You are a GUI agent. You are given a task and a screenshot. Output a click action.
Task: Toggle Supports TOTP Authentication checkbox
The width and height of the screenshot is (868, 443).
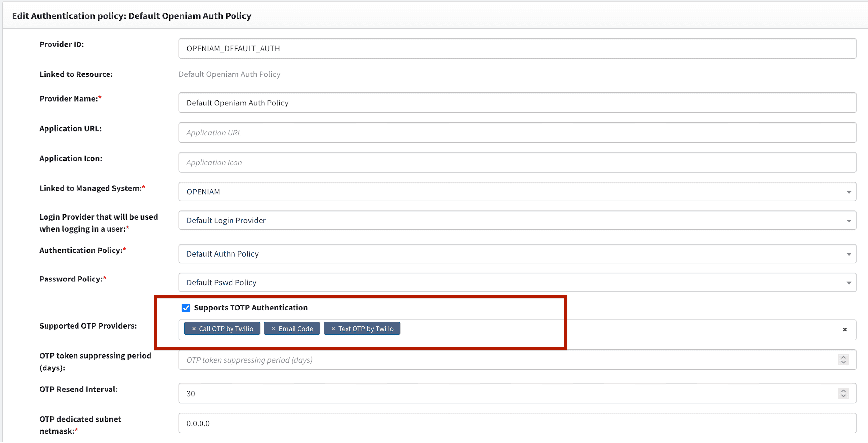(186, 308)
